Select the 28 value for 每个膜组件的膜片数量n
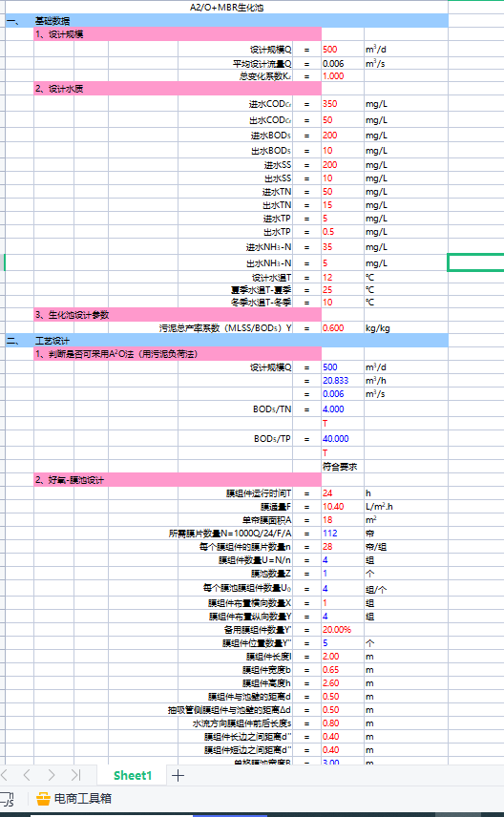Screen dimensions: 504x817 pos(343,547)
